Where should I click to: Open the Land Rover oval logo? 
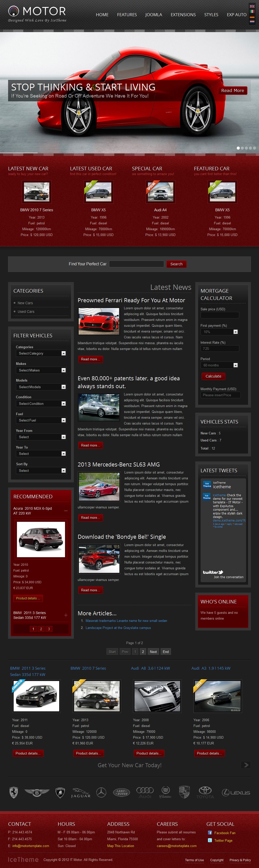click(x=121, y=792)
